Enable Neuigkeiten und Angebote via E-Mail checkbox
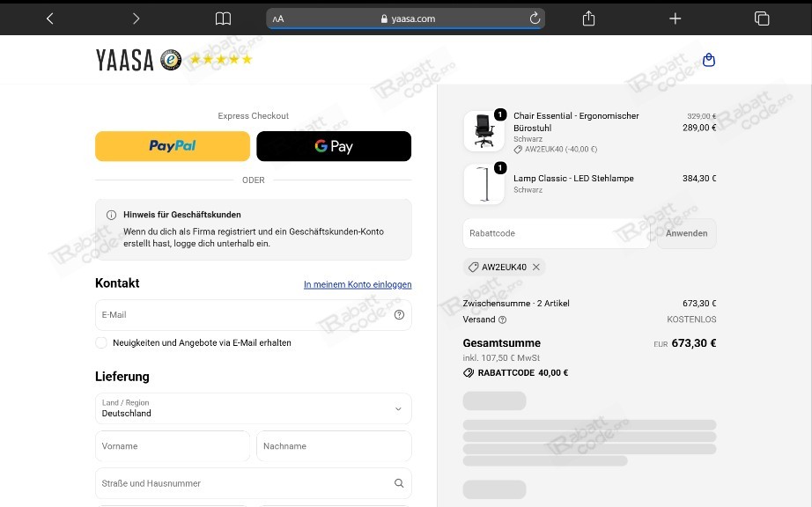The width and height of the screenshot is (812, 507). point(101,342)
